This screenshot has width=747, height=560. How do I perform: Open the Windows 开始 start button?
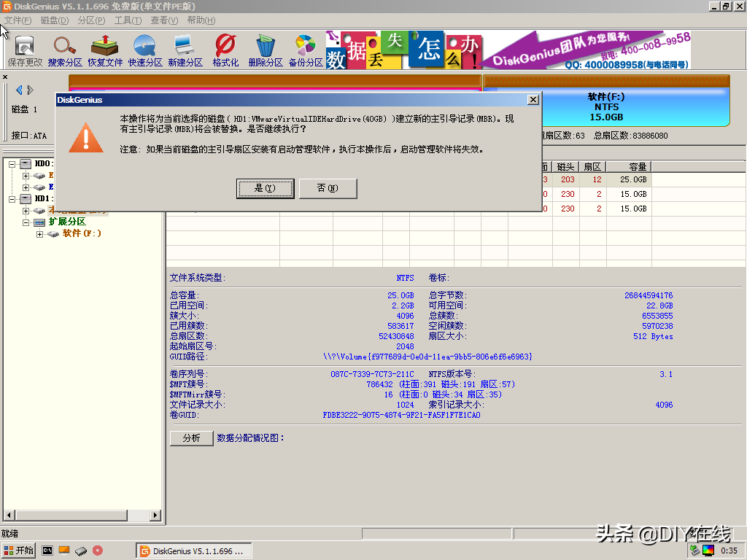[17, 551]
